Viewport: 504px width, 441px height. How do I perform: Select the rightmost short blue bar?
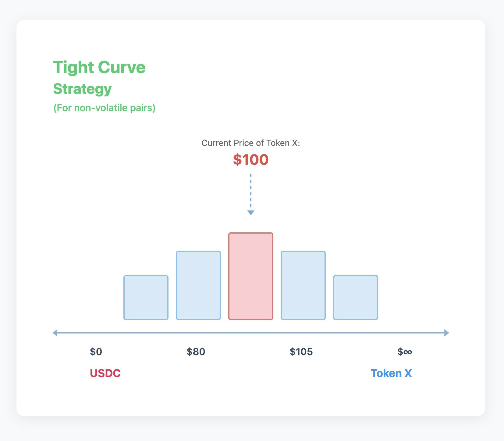click(356, 298)
